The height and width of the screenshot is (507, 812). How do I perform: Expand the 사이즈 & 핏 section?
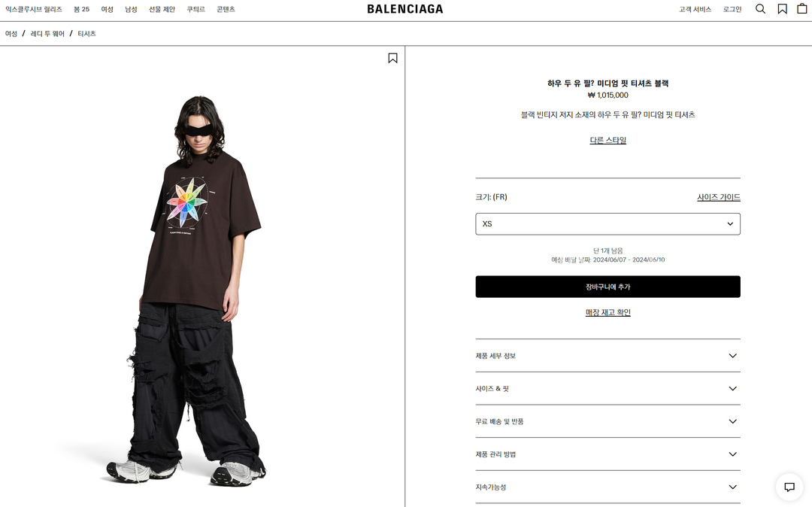point(608,388)
